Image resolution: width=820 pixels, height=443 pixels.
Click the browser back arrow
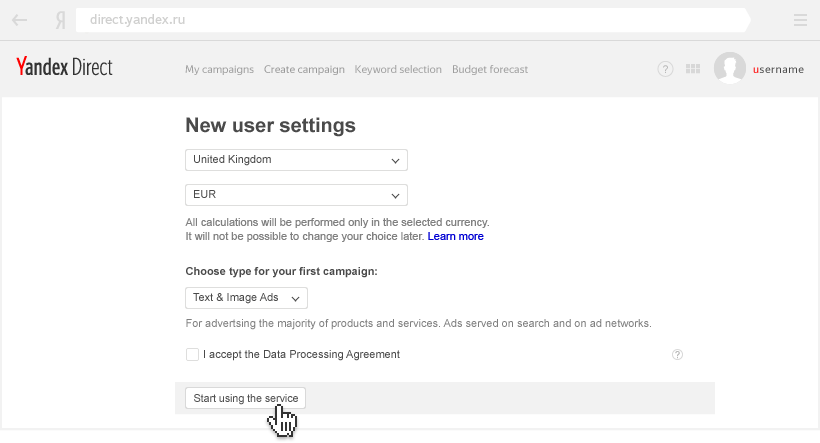click(20, 19)
